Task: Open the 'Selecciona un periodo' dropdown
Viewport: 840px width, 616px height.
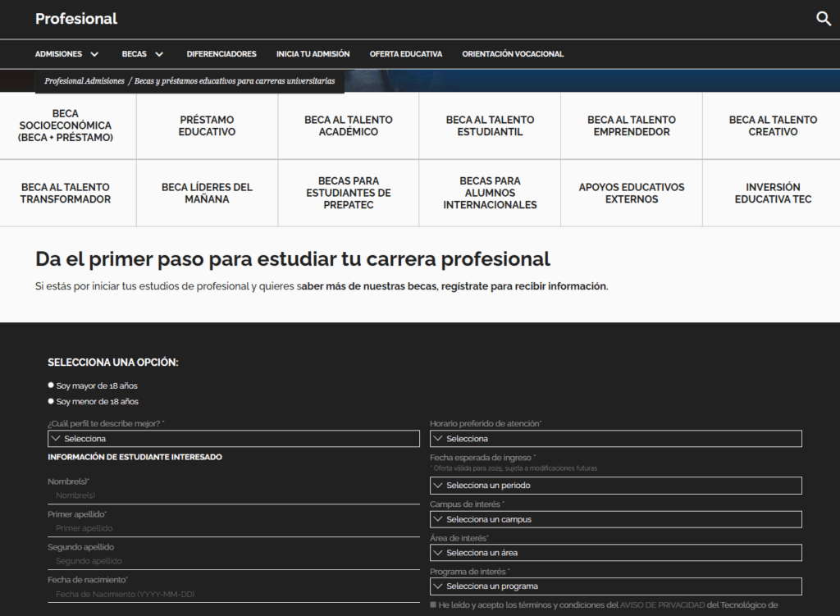Action: 615,486
